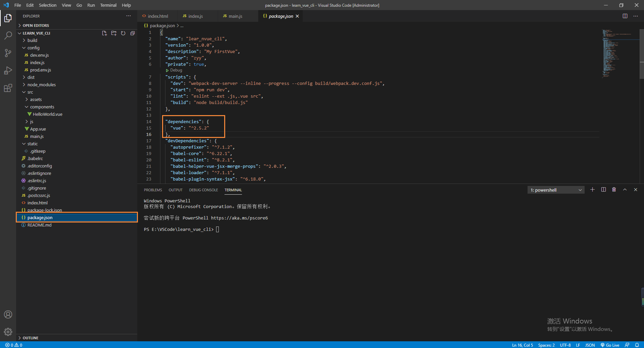Viewport: 644px width, 348px height.
Task: Show the OUTPUT panel tab
Action: point(176,190)
